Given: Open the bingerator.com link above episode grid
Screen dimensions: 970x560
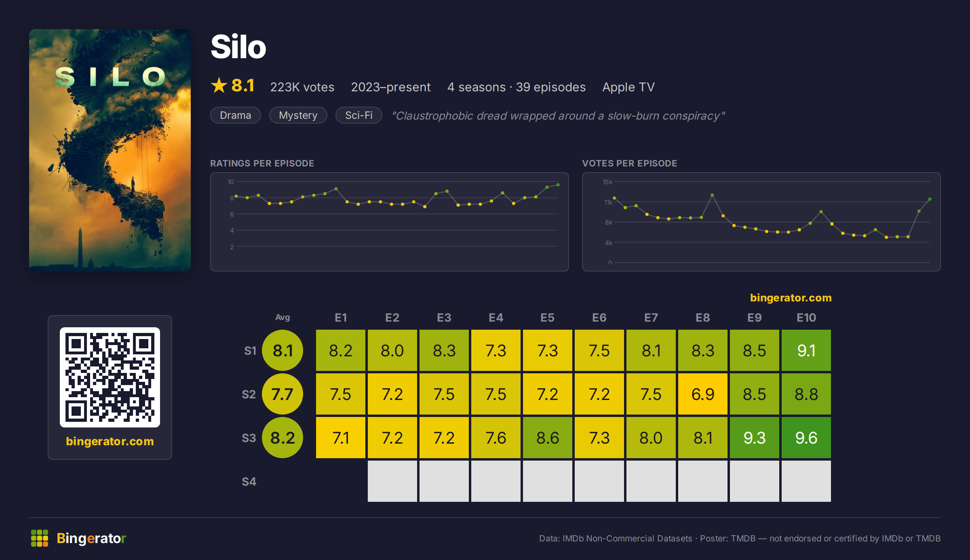Looking at the screenshot, I should coord(791,298).
